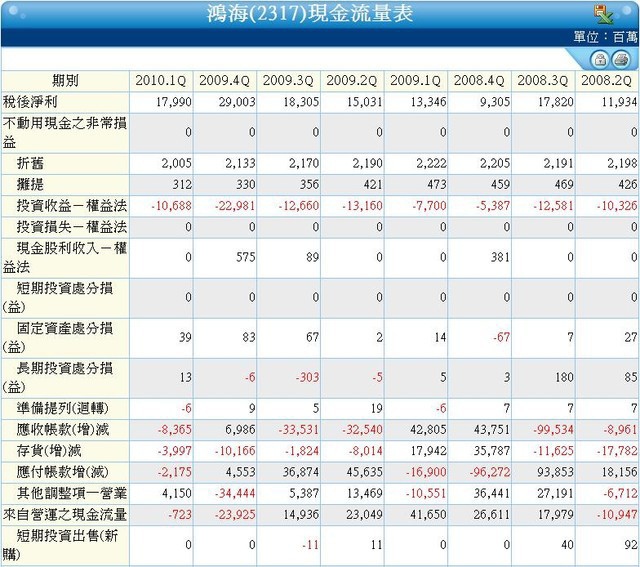This screenshot has height=567, width=640.
Task: Select depreciation value 2,005
Action: click(176, 163)
